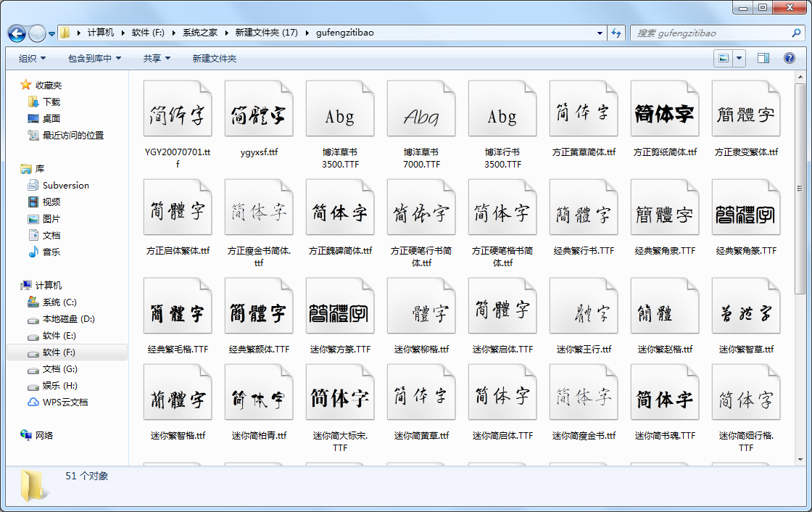Click the 新建文件夹 button
This screenshot has height=512, width=812.
pyautogui.click(x=215, y=58)
